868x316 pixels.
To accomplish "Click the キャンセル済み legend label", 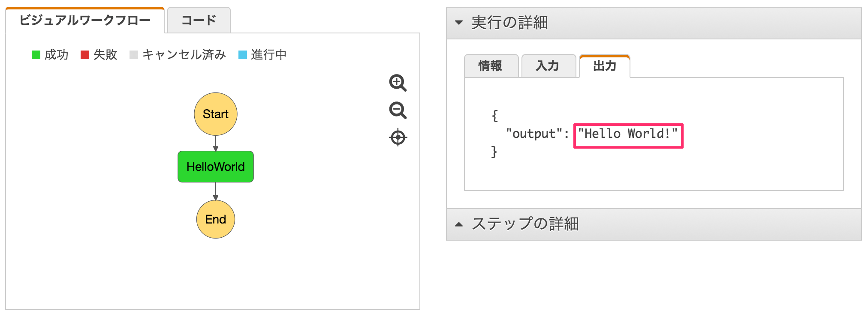I will (x=184, y=55).
